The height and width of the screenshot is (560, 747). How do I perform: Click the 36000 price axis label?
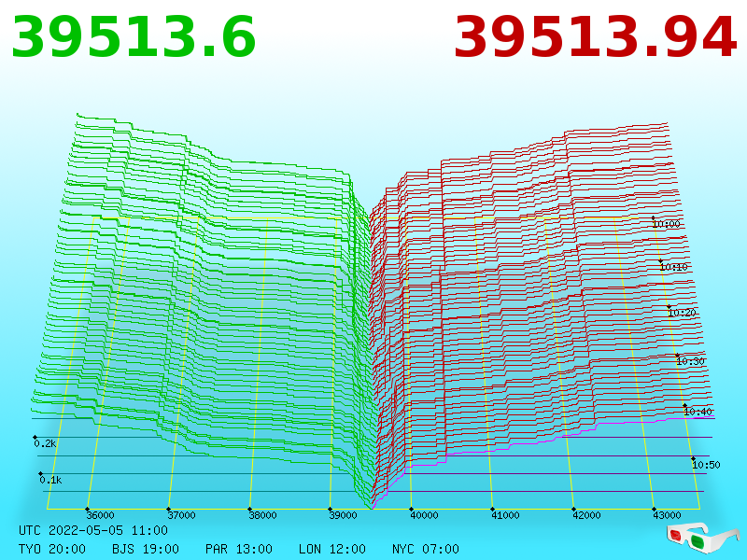pyautogui.click(x=100, y=515)
